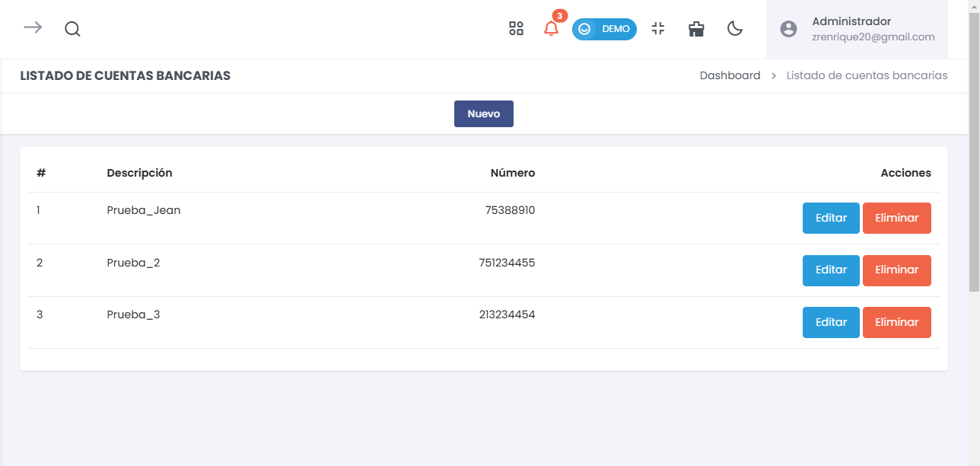
Task: Edit the Prueba_Jean bank account
Action: [x=830, y=218]
